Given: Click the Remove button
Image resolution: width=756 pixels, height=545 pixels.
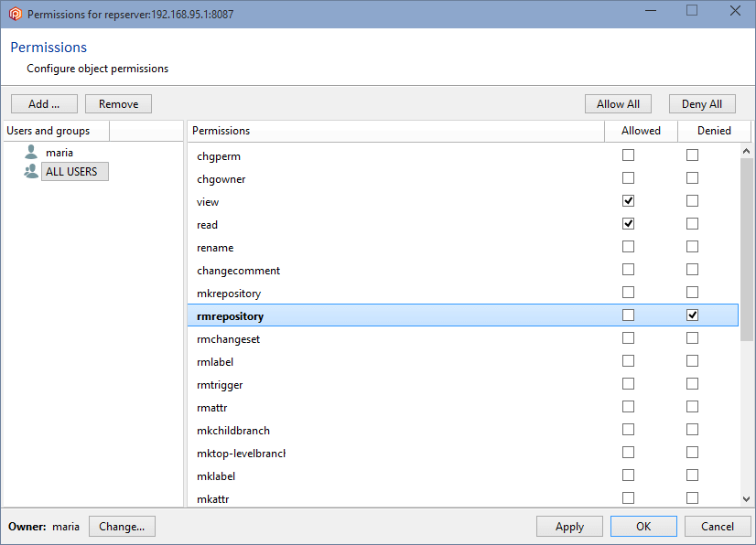Looking at the screenshot, I should pos(119,104).
